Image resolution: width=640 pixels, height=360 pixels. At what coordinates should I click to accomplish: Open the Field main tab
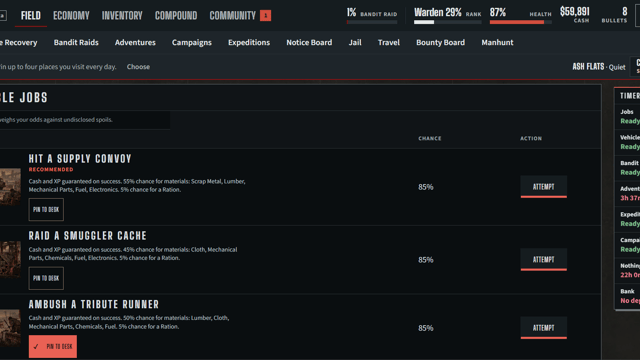pyautogui.click(x=31, y=16)
